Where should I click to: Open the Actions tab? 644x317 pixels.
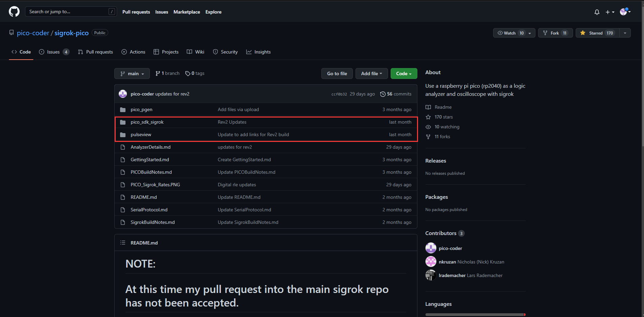[x=133, y=52]
